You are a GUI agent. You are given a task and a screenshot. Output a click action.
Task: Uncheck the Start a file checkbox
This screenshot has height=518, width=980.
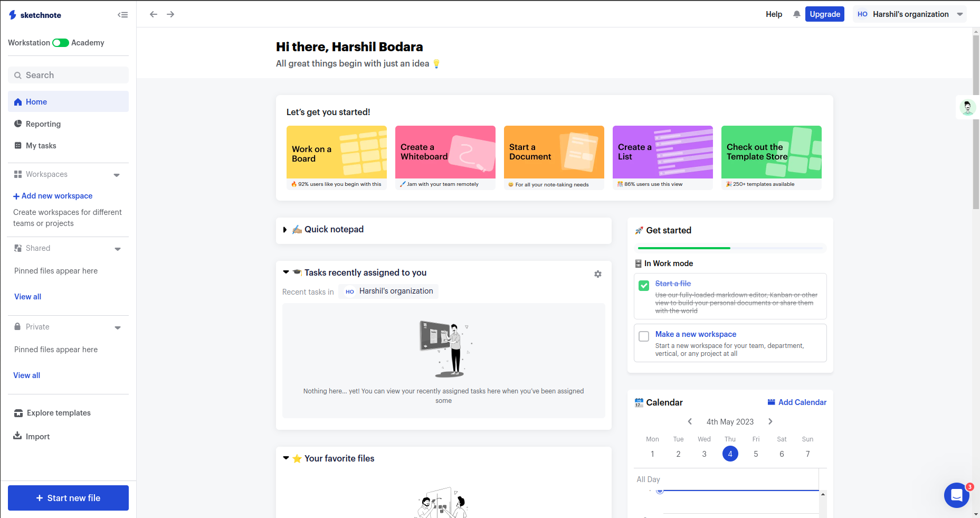click(644, 286)
